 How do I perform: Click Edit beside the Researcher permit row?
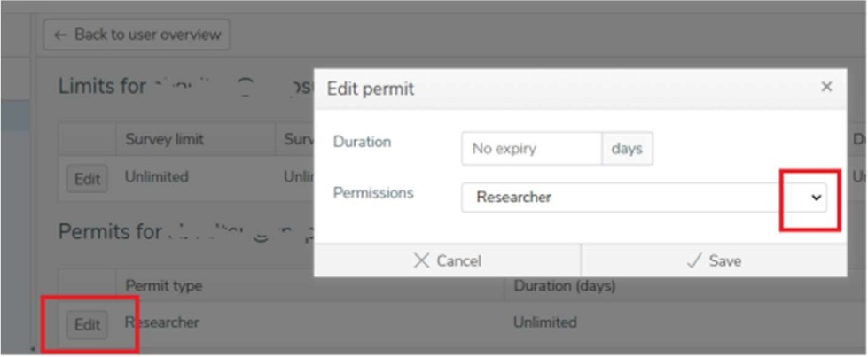click(87, 324)
